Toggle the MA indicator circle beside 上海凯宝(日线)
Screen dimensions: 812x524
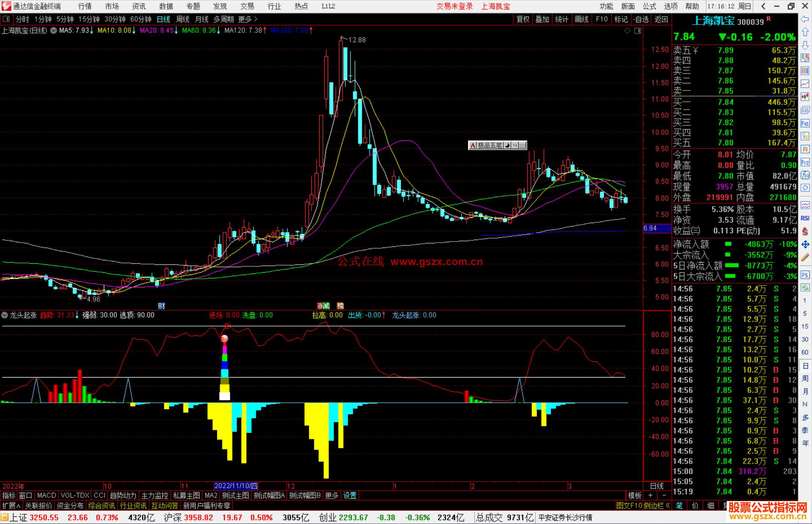tap(54, 30)
